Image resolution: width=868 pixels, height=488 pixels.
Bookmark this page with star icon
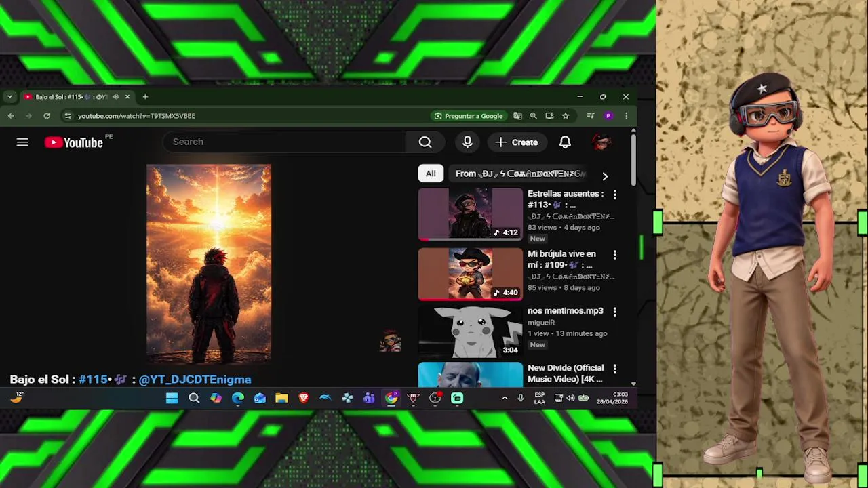(566, 116)
